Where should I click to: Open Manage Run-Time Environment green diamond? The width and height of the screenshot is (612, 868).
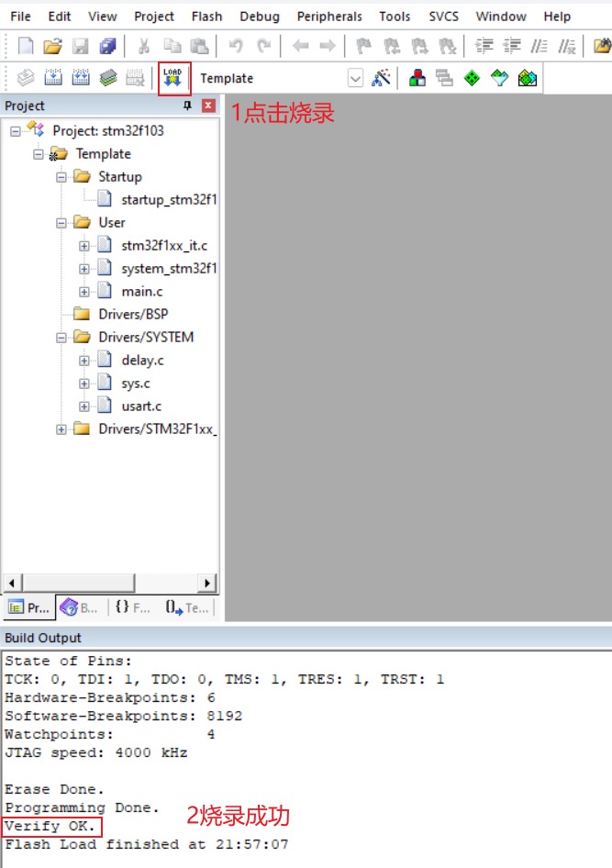(x=472, y=78)
